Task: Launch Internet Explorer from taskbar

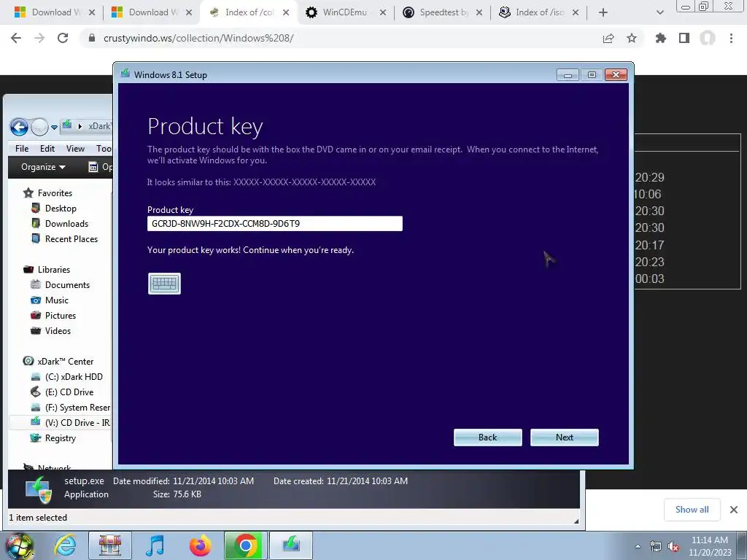Action: (65, 545)
